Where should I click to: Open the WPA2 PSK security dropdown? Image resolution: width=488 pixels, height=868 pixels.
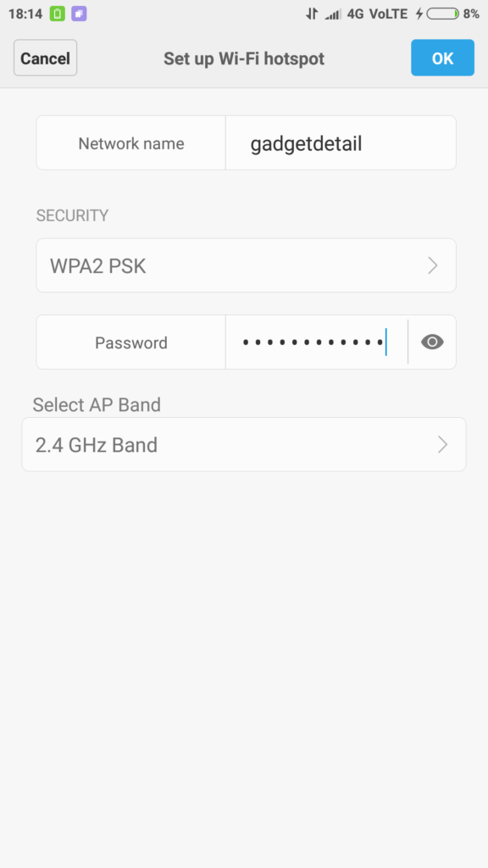(247, 265)
